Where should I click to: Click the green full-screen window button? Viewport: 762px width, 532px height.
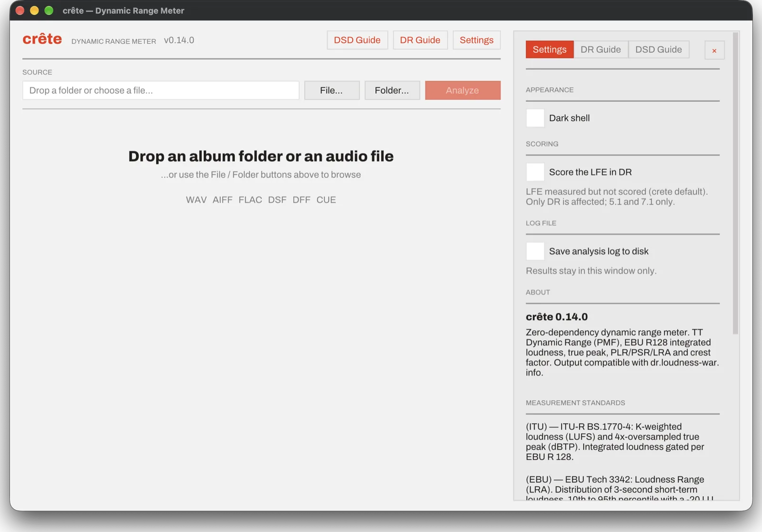[x=49, y=10]
